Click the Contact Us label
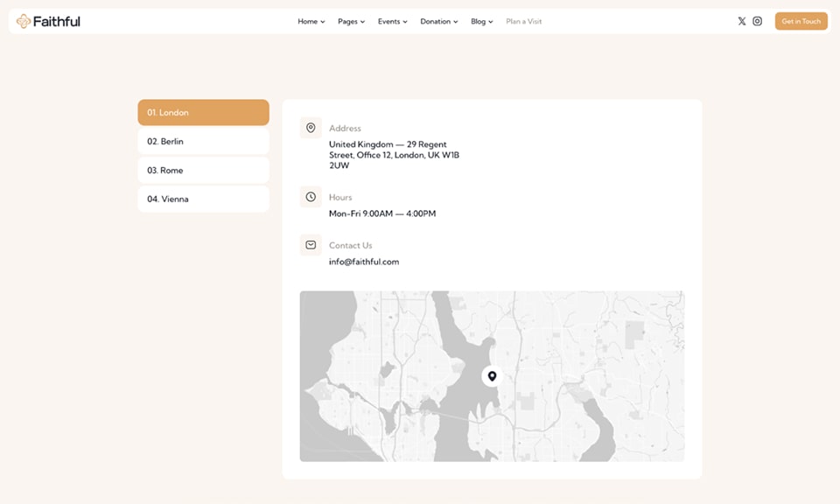This screenshot has width=840, height=504. [350, 245]
